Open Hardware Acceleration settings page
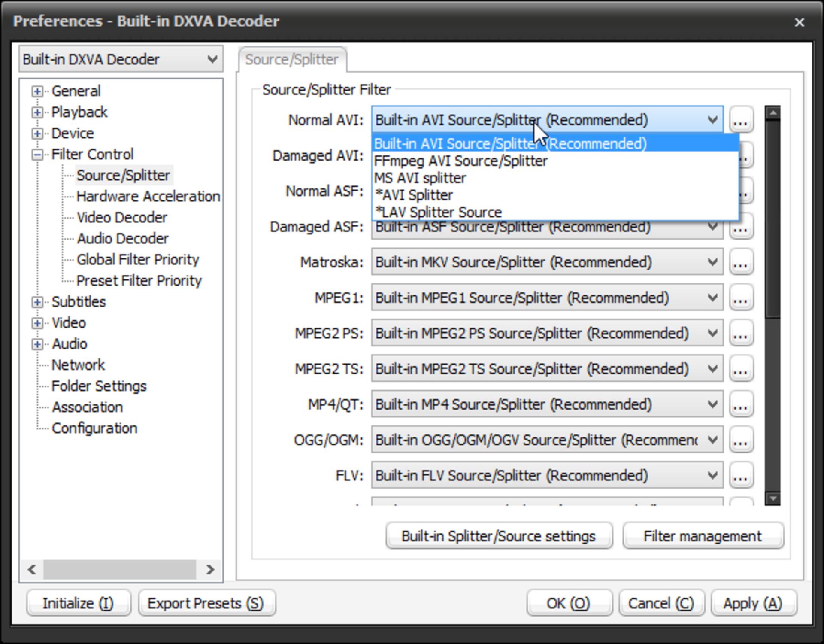Image resolution: width=824 pixels, height=644 pixels. point(148,197)
